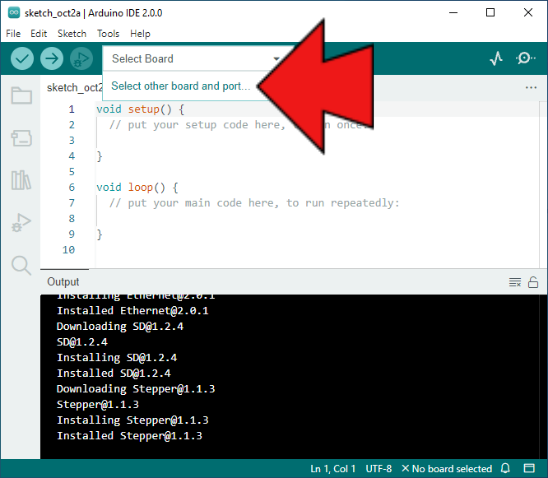Click the closing brace on line 4
Image resolution: width=548 pixels, height=478 pixels.
click(x=100, y=156)
